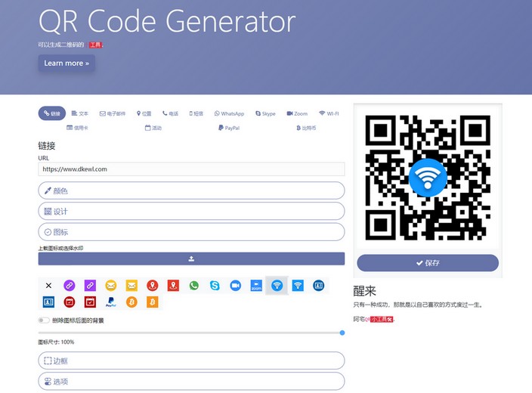Click the Learn more button
This screenshot has width=532, height=393.
click(x=66, y=63)
